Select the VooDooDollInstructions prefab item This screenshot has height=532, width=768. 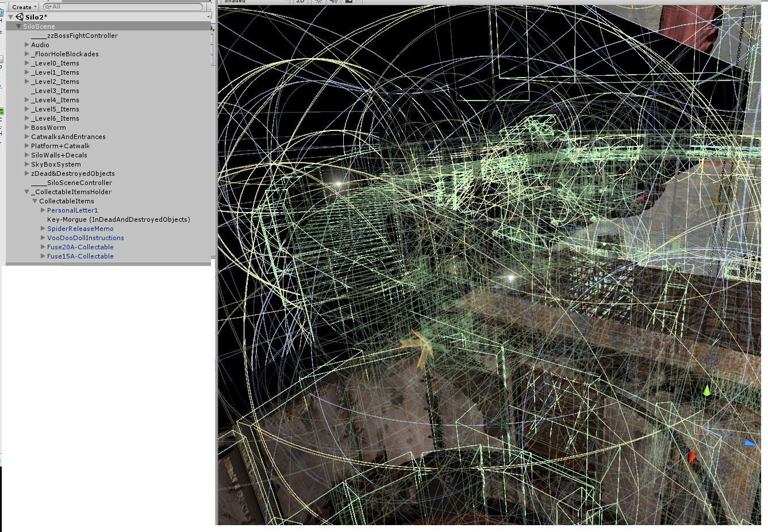click(85, 237)
